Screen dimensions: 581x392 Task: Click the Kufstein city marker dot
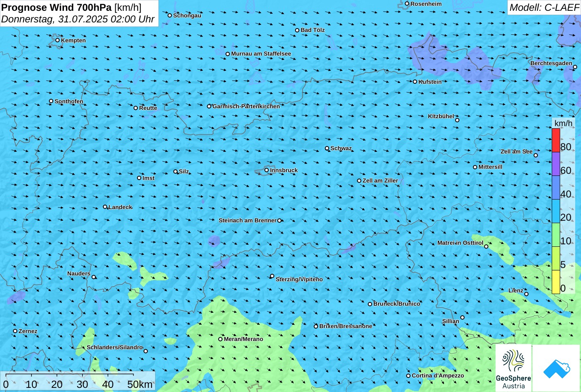415,82
